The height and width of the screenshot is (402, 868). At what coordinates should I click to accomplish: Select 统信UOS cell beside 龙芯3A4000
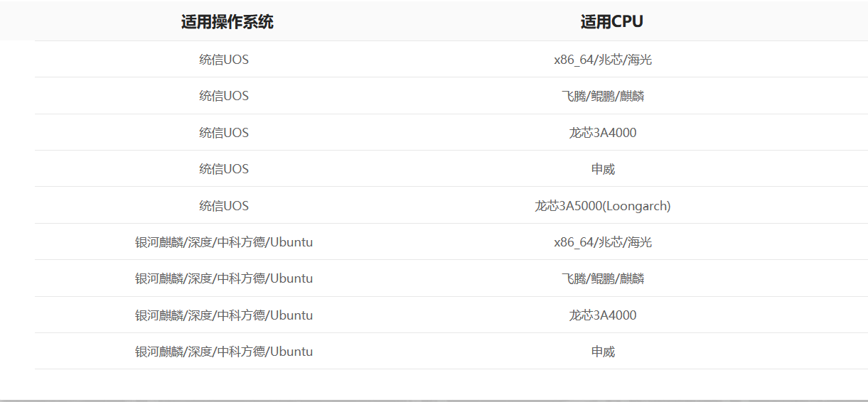[224, 133]
